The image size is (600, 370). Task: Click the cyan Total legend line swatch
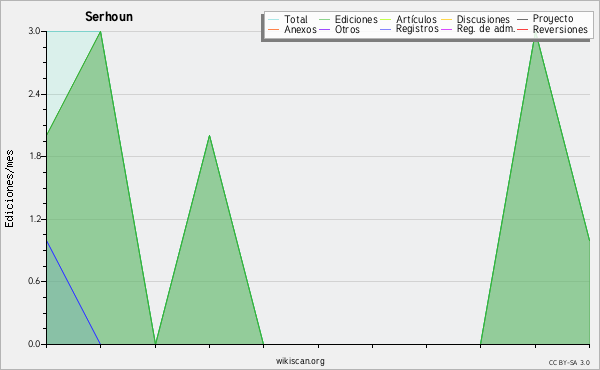click(x=274, y=20)
